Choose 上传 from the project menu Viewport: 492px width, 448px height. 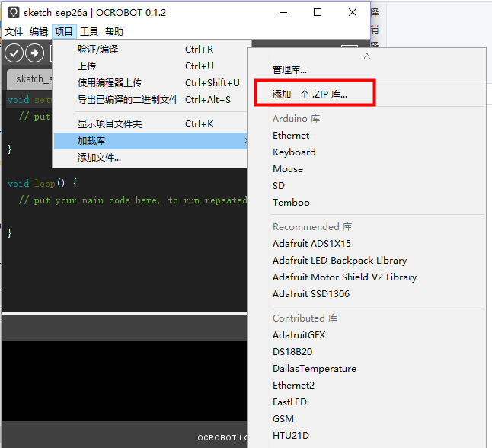(x=150, y=66)
